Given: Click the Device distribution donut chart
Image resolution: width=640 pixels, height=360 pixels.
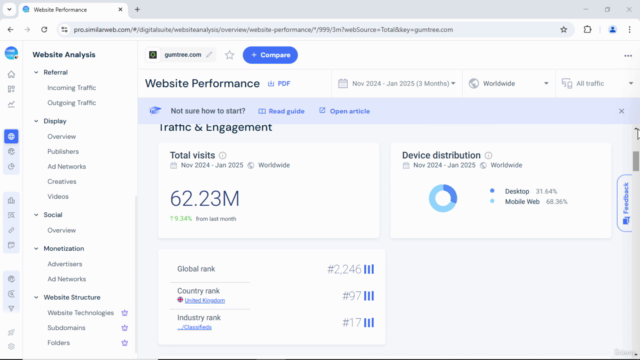Looking at the screenshot, I should click(x=443, y=198).
